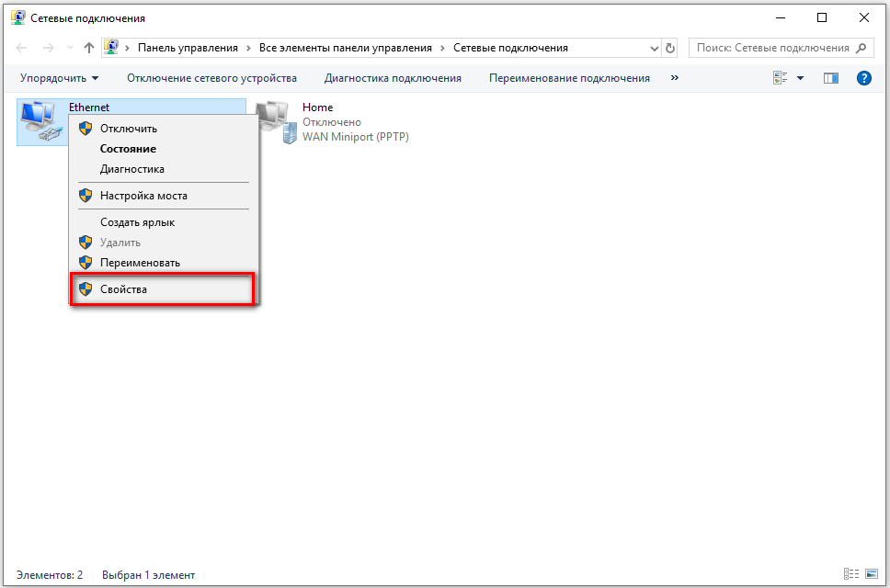Click the Поиск: Сетевые подключения search field
The height and width of the screenshot is (588, 890).
(x=771, y=48)
